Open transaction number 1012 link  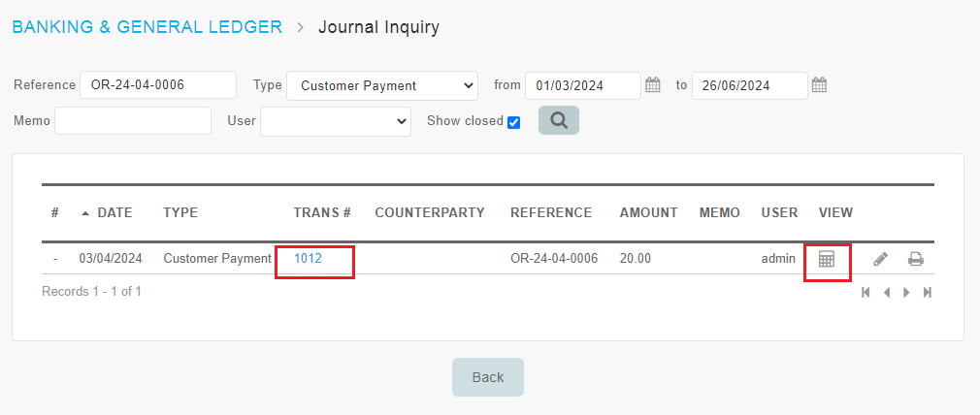tap(308, 259)
